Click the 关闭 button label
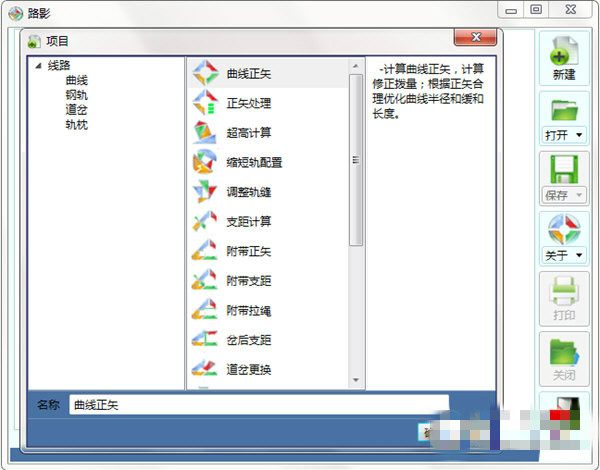600x470 pixels. pos(564,375)
